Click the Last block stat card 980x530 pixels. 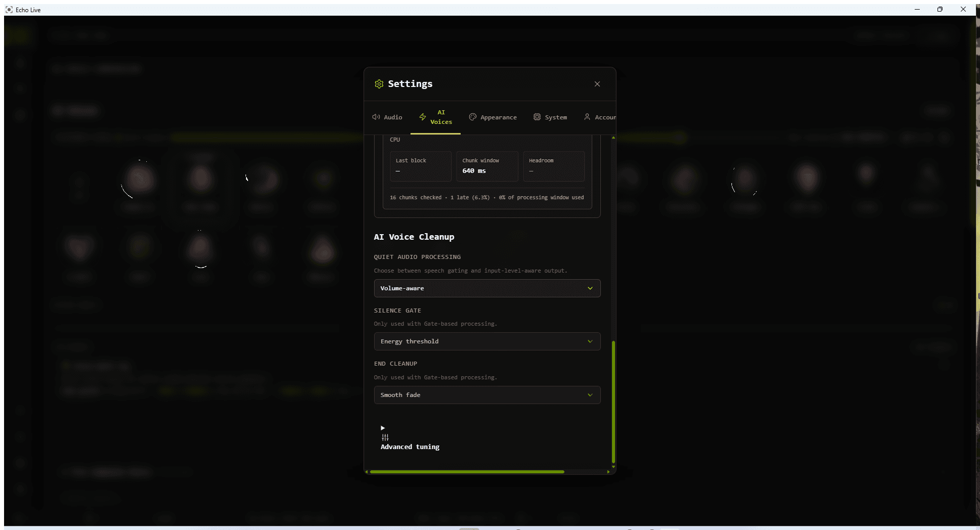pos(420,166)
